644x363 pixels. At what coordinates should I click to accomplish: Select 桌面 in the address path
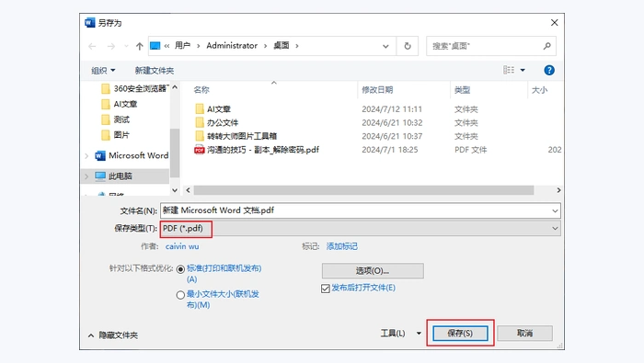(282, 46)
